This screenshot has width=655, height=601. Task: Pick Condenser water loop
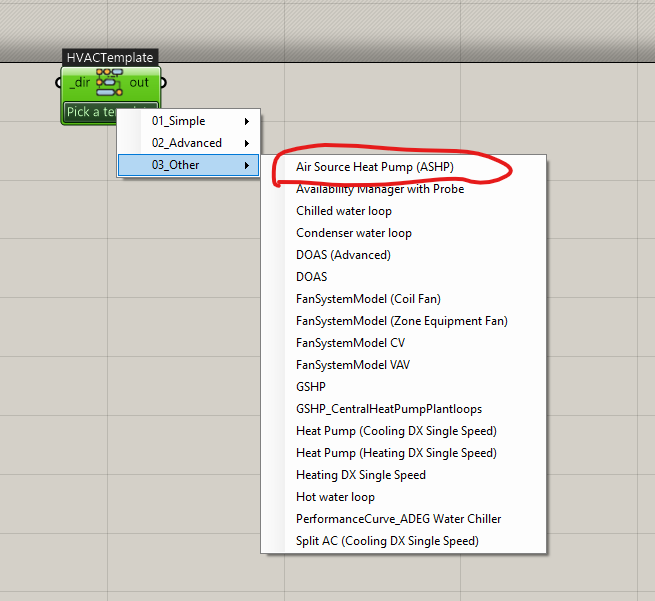coord(354,233)
